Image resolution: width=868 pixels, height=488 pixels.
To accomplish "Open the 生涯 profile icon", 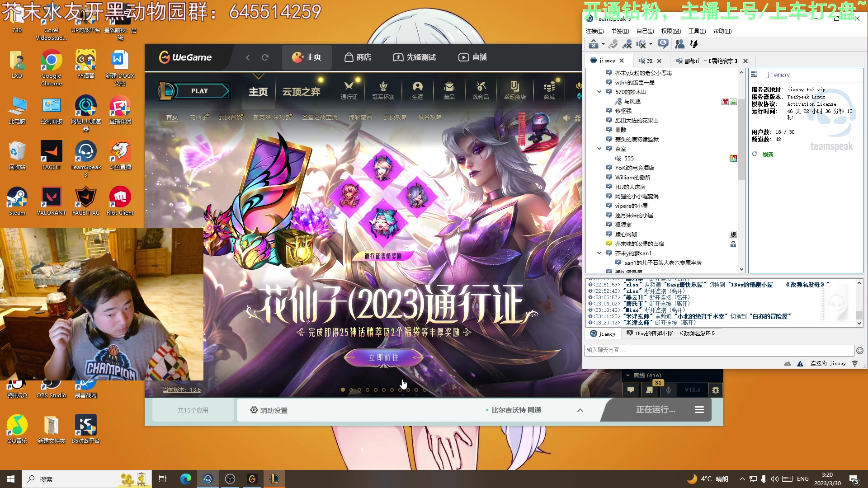I will coord(417,91).
